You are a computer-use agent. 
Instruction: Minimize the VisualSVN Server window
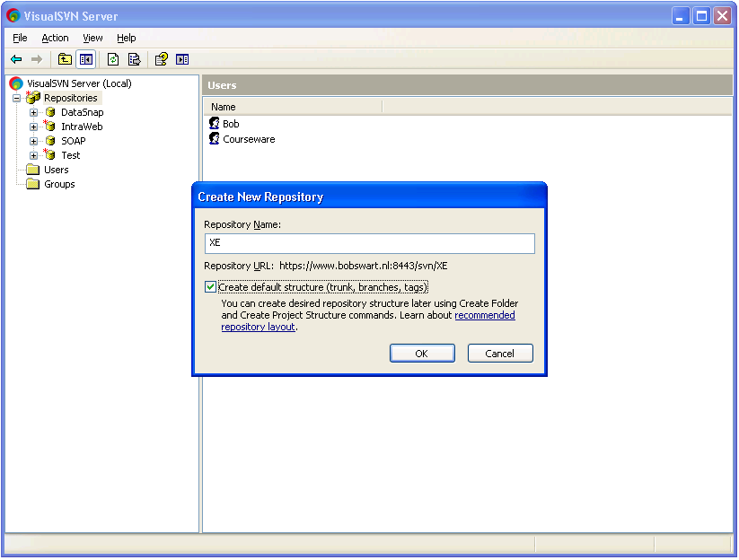[680, 16]
